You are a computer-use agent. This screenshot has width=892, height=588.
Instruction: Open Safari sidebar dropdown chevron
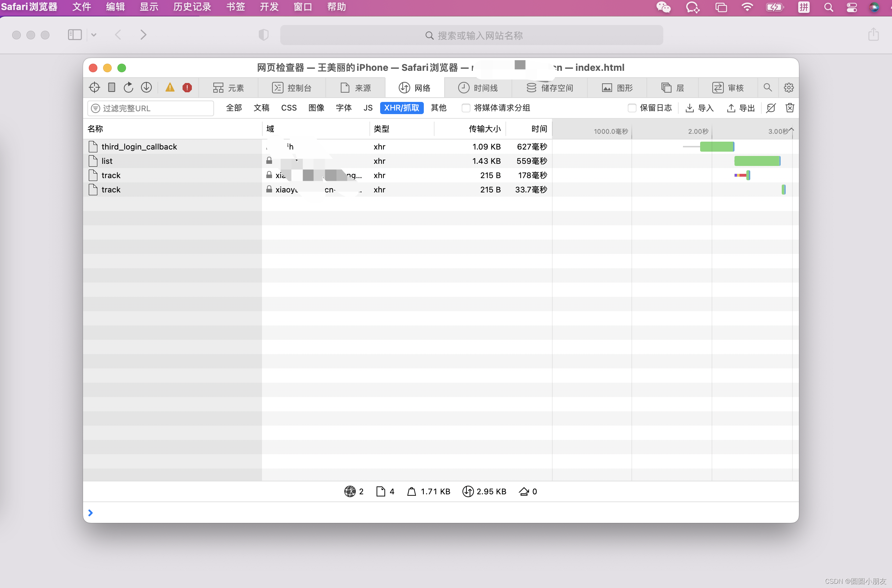click(x=94, y=35)
